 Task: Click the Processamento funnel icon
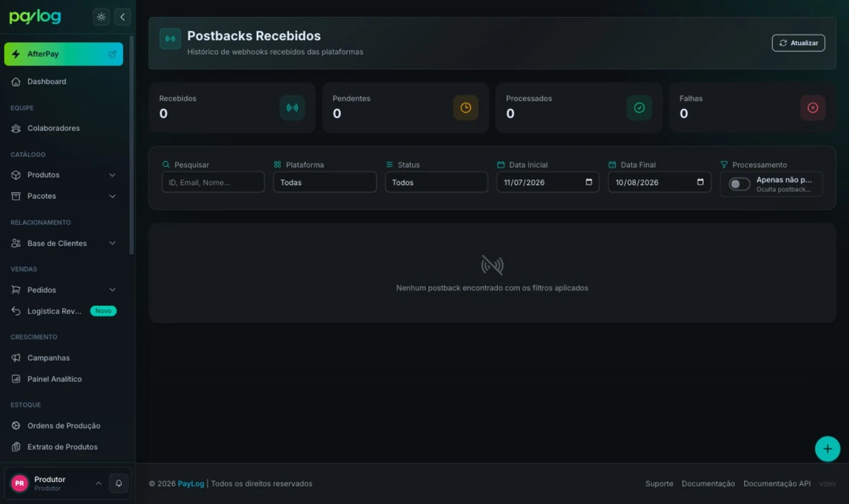[724, 164]
